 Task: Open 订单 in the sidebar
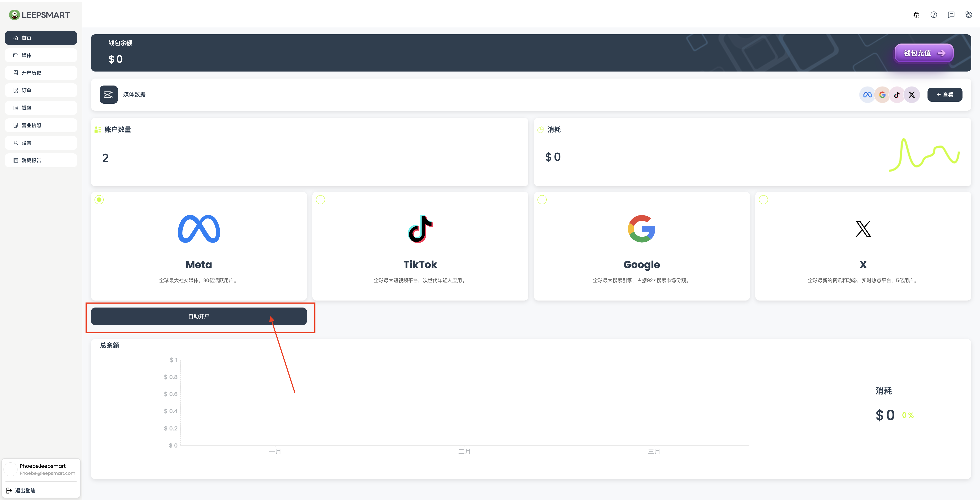point(41,90)
